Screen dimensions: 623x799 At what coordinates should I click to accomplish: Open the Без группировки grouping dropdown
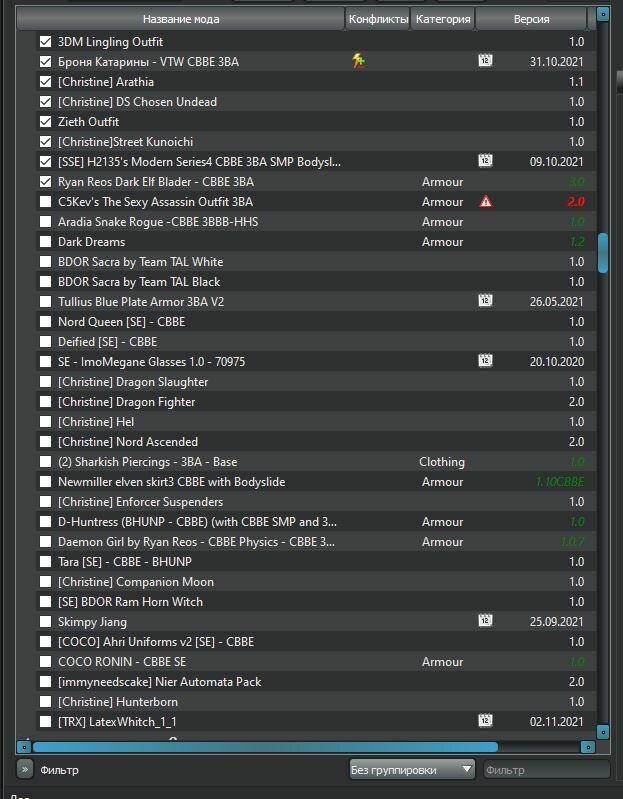click(x=412, y=769)
